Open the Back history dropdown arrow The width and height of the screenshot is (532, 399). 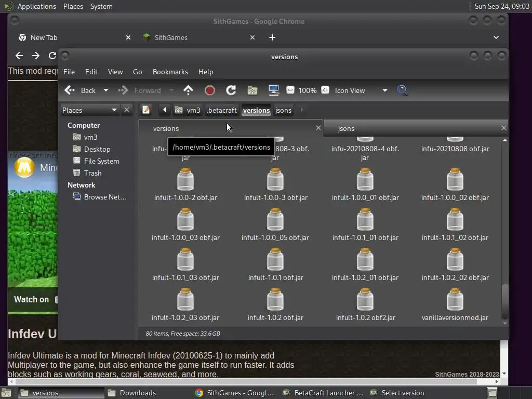(x=106, y=90)
